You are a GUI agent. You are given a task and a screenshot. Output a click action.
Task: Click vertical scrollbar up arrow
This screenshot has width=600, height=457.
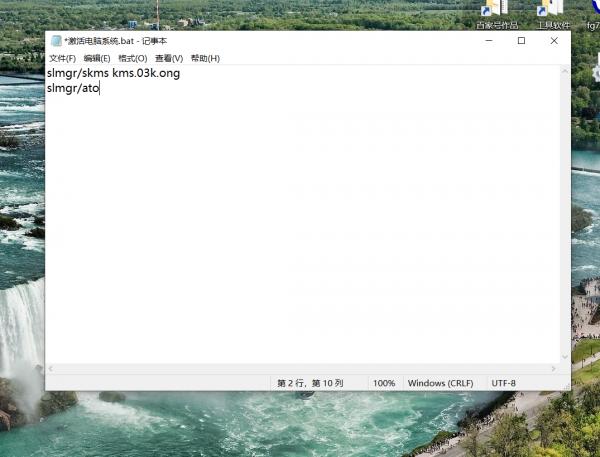565,71
